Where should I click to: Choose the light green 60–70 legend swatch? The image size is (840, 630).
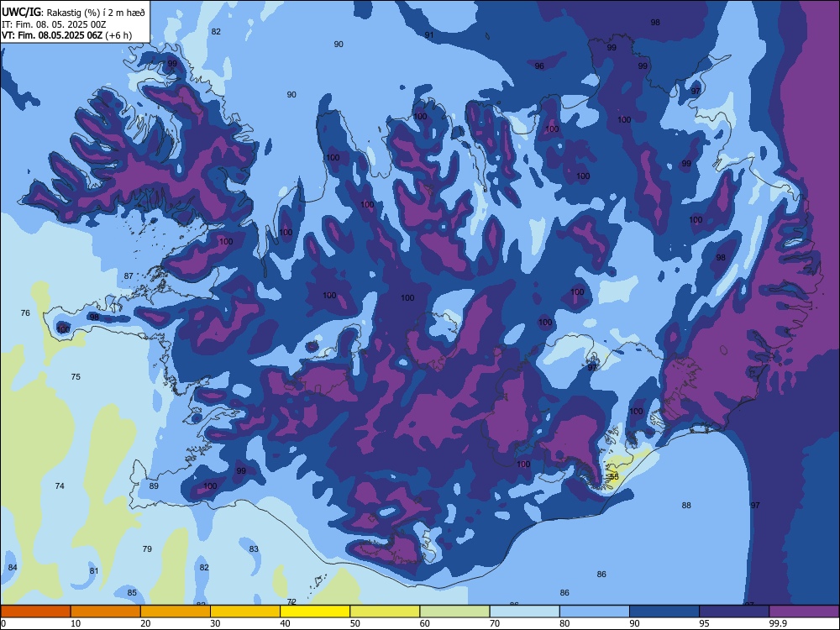point(454,612)
